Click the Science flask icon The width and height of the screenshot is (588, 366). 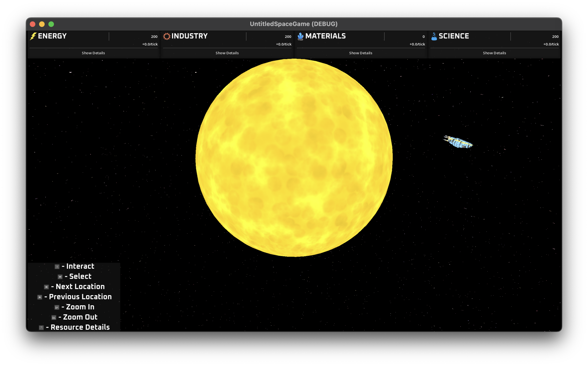tap(434, 37)
